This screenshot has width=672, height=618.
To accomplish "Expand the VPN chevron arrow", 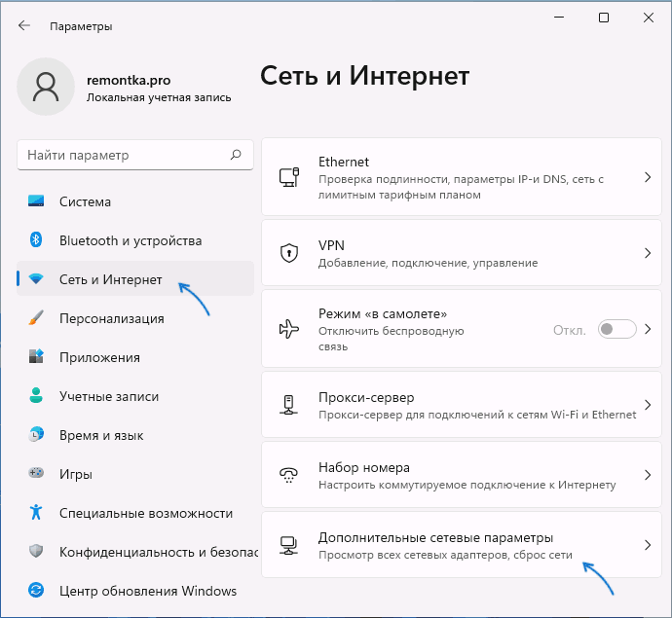I will point(648,253).
